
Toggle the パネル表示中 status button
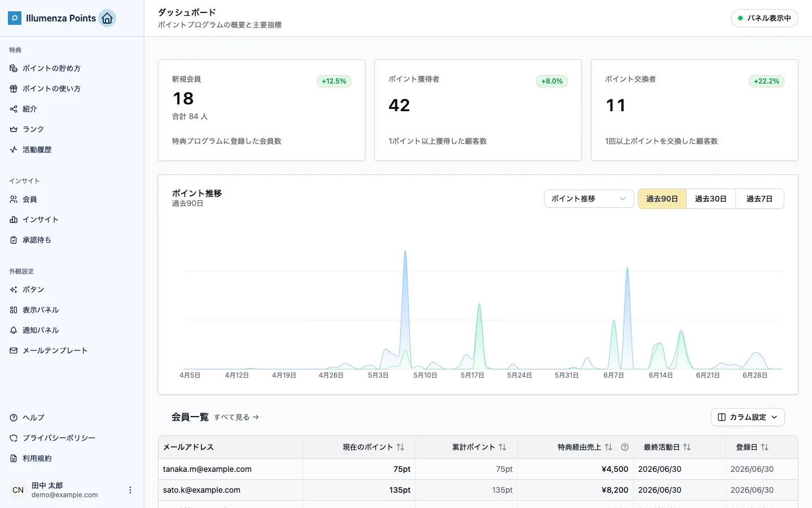764,18
